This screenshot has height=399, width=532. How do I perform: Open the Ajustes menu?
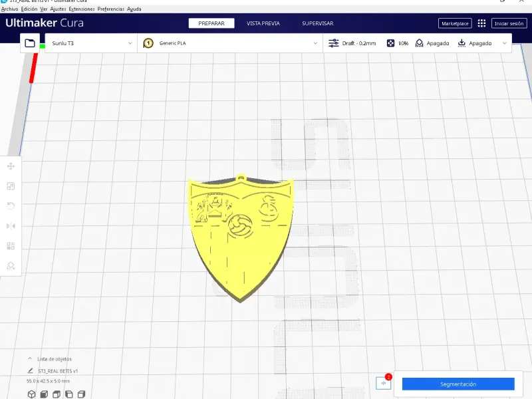pos(58,9)
